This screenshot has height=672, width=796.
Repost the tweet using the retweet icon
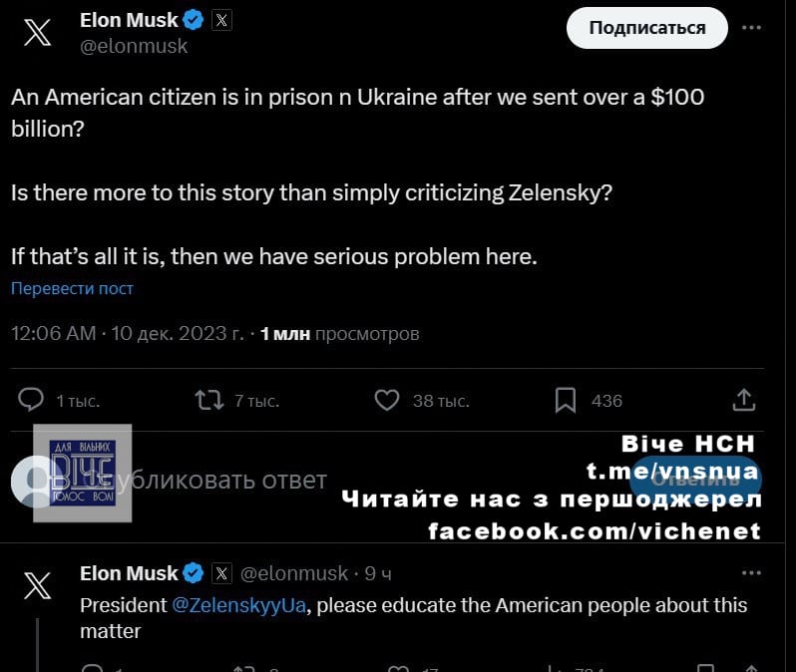point(209,400)
